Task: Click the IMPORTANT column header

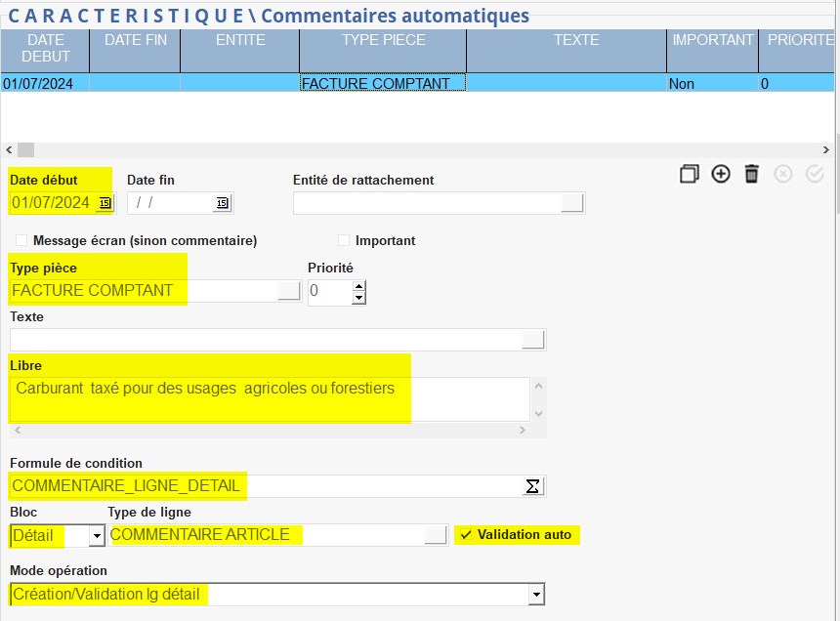Action: (x=712, y=40)
